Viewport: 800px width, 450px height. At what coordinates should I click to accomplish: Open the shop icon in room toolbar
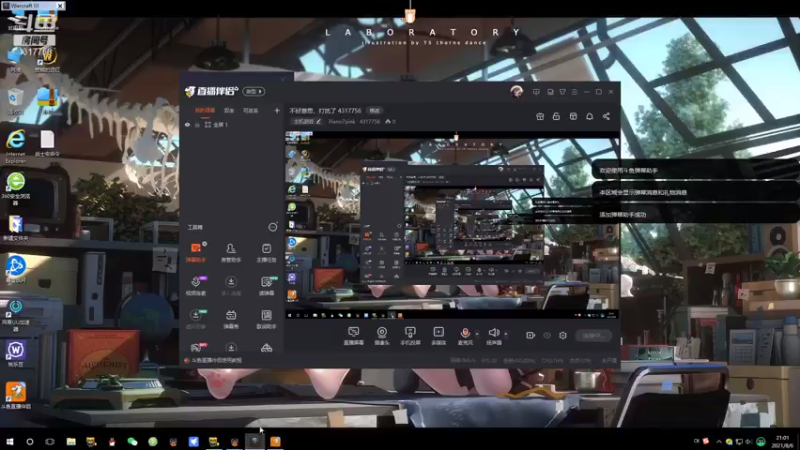pos(573,116)
